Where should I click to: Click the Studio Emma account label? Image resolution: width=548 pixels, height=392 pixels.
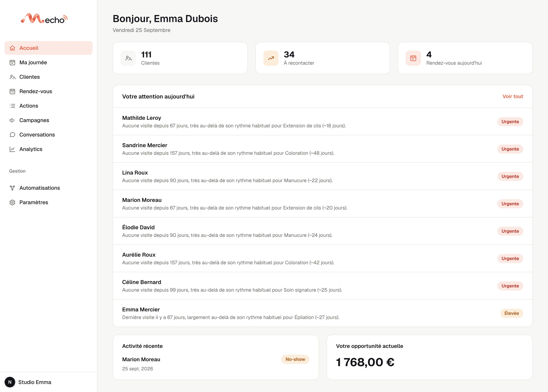(35, 382)
